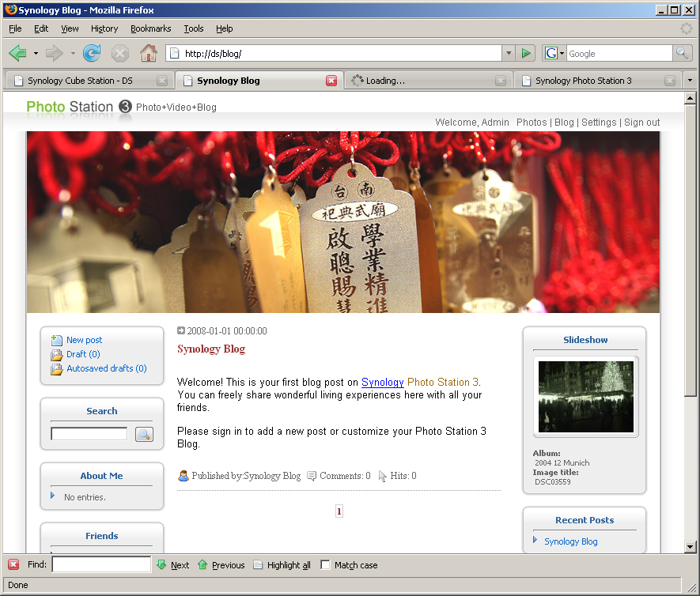Create a New post
700x596 pixels.
85,340
